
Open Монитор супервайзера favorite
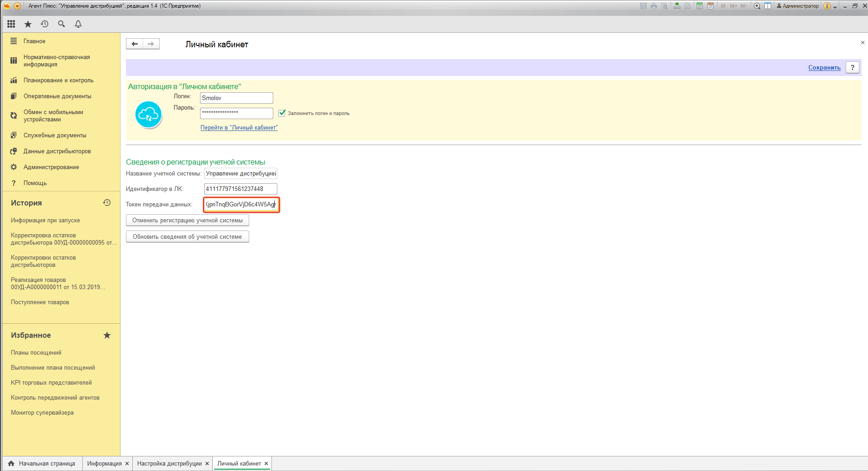tap(42, 412)
